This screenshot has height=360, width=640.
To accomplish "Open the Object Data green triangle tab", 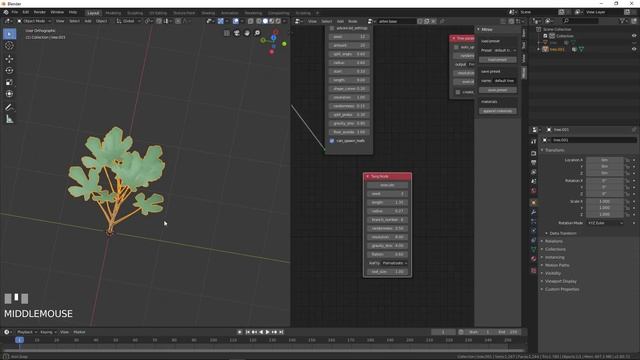I will pos(533,249).
